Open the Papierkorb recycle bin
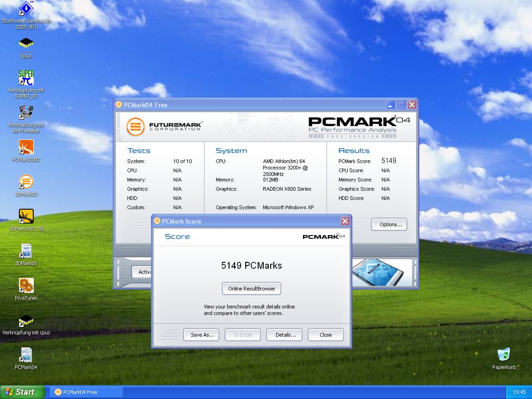Screen dimensions: 532x399 tap(504, 355)
